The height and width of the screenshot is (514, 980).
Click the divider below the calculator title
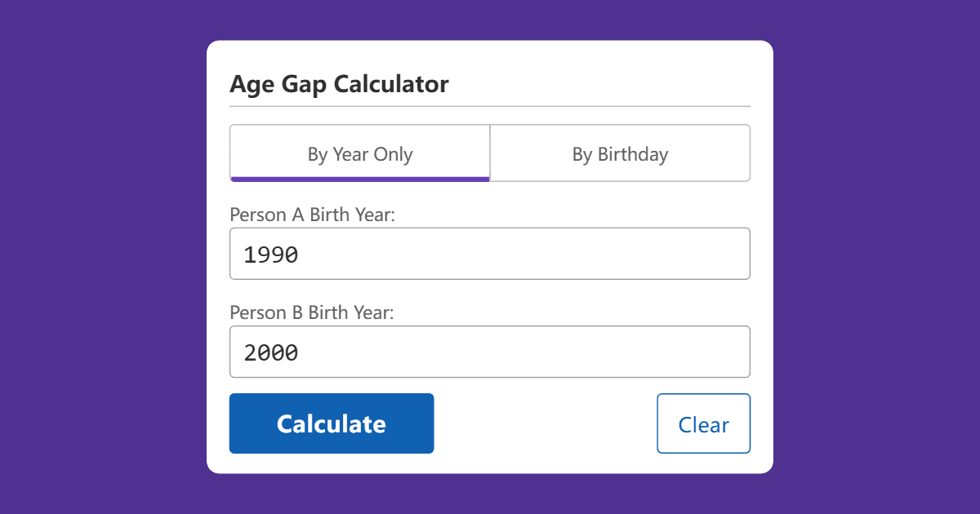click(x=490, y=106)
